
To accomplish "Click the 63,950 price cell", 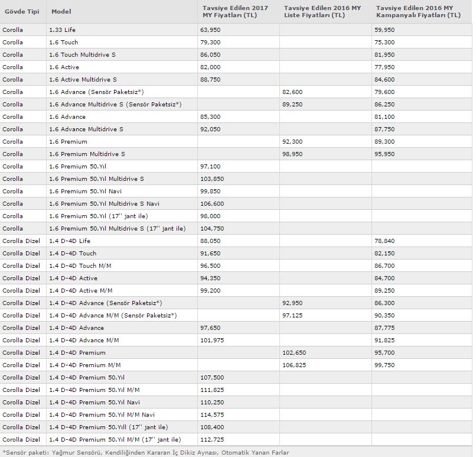I will 213,30.
